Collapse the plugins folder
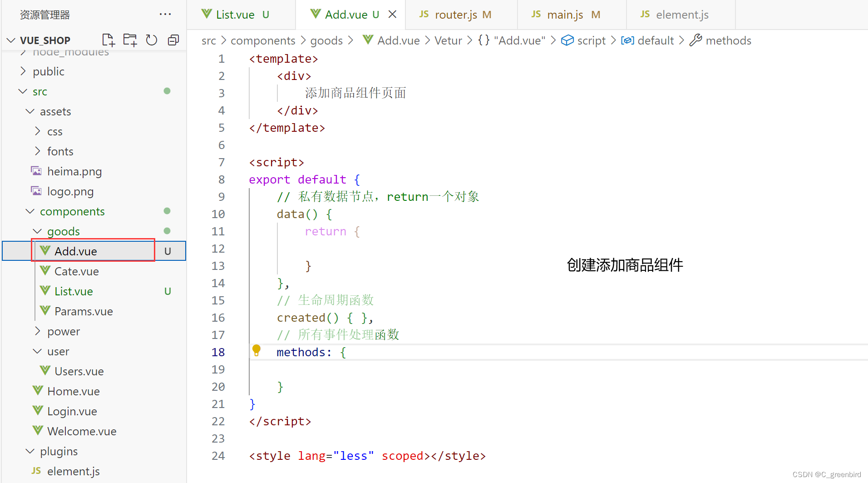868x483 pixels. tap(30, 451)
